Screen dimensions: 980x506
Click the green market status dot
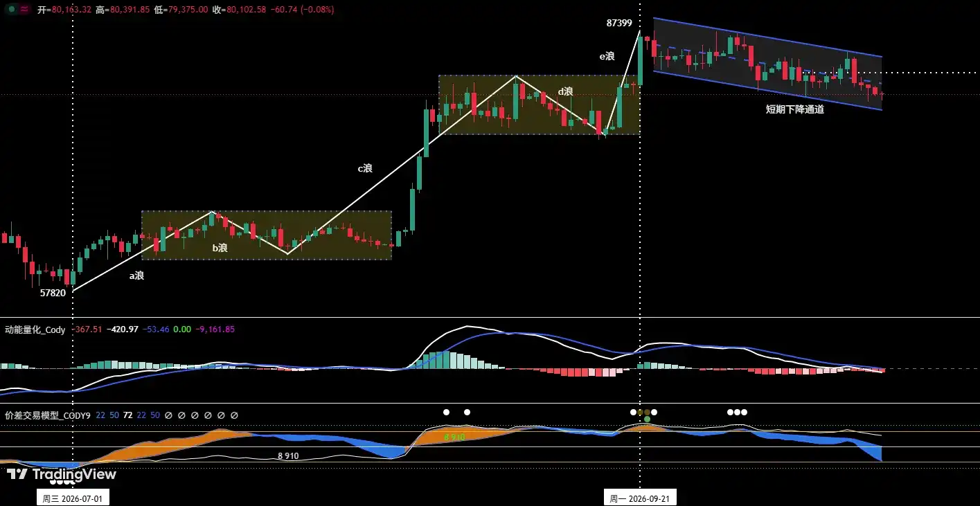click(x=12, y=9)
